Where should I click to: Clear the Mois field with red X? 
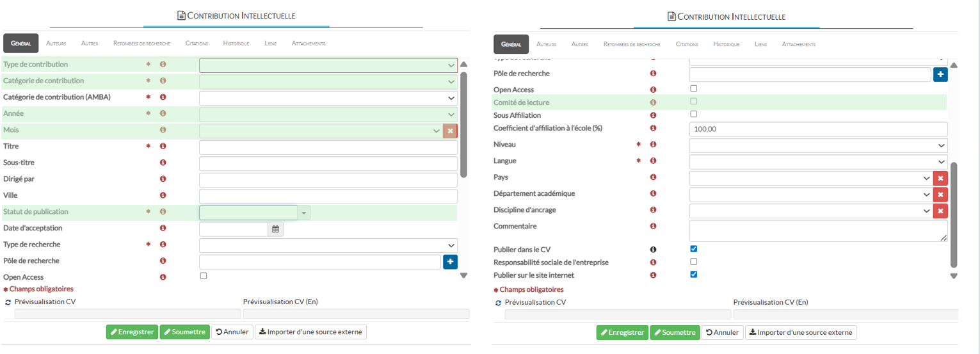point(450,131)
